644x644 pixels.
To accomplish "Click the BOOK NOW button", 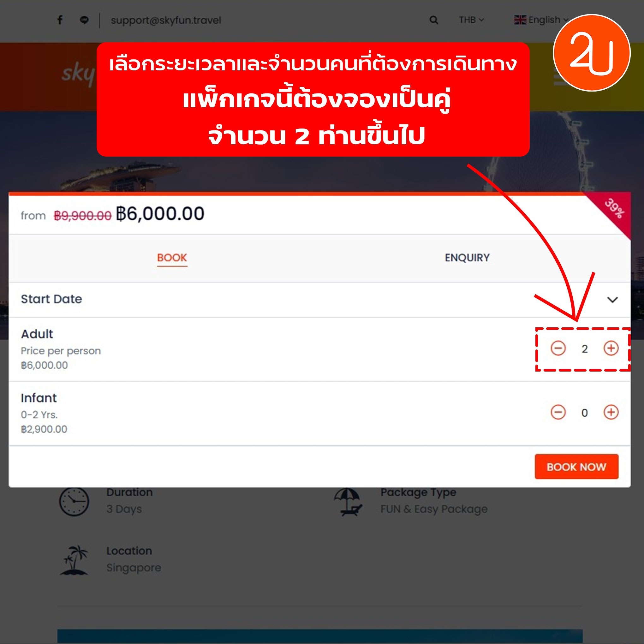I will [x=576, y=467].
